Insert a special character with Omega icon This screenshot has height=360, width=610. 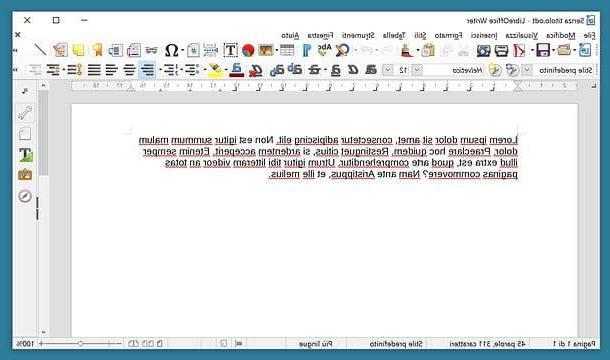pos(171,50)
